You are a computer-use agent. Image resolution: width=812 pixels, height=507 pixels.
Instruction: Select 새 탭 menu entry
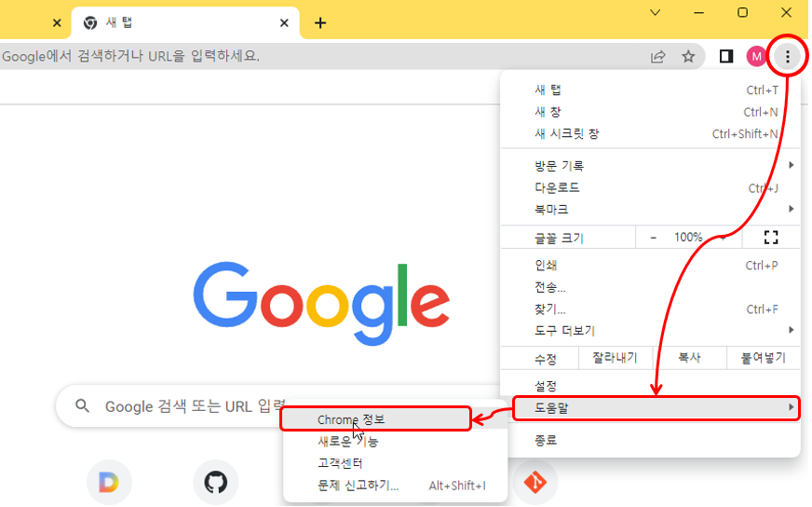point(650,89)
